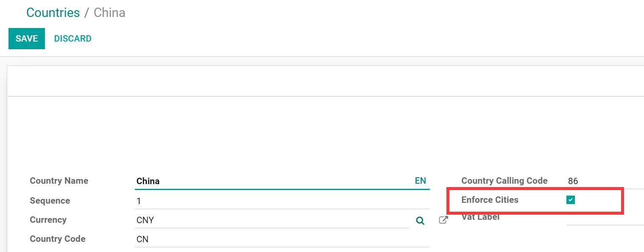644x252 pixels.
Task: Uncheck the Enforce Cities checkbox
Action: (x=570, y=200)
